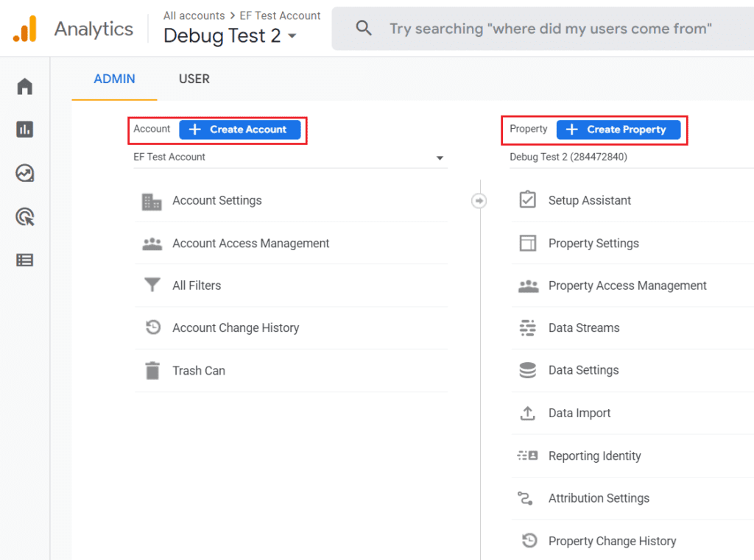Switch to the ADMIN tab
The height and width of the screenshot is (560, 754).
coord(114,79)
